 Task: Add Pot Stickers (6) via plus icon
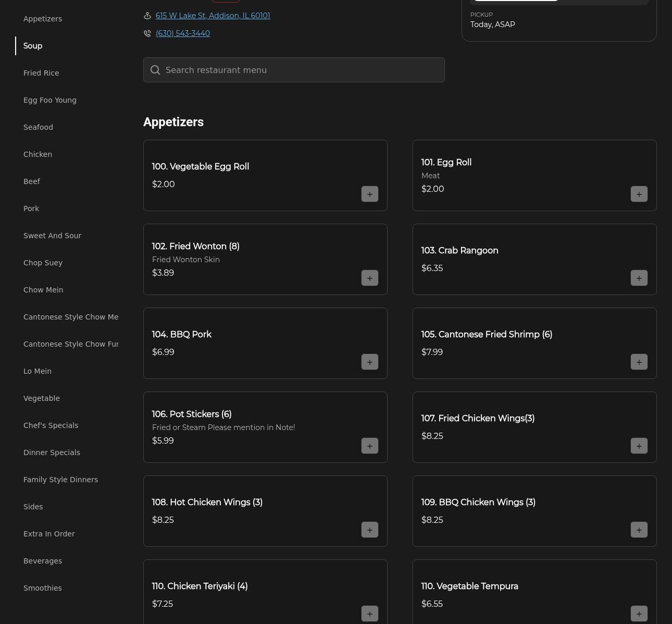coord(369,446)
